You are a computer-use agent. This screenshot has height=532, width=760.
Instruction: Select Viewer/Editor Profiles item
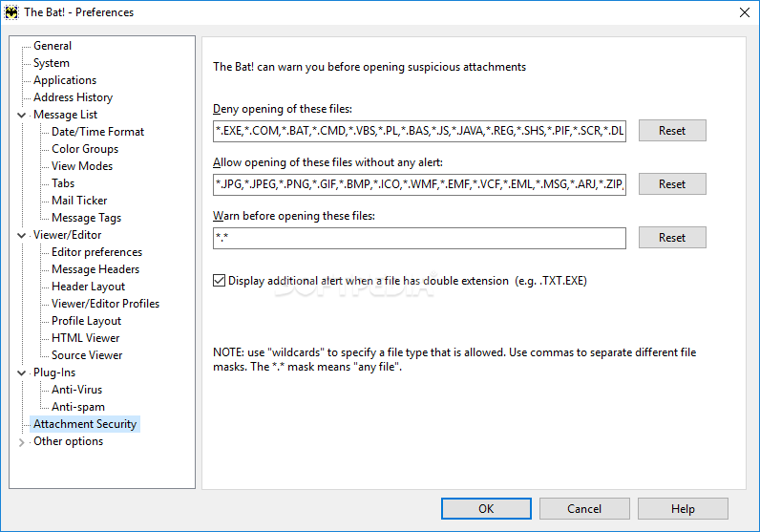coord(106,304)
